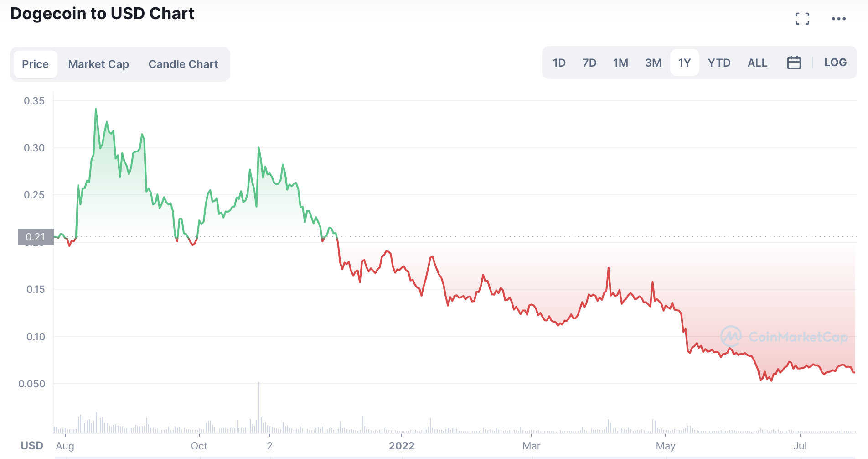Click the 0.050 price axis label
868x459 pixels.
coord(32,384)
